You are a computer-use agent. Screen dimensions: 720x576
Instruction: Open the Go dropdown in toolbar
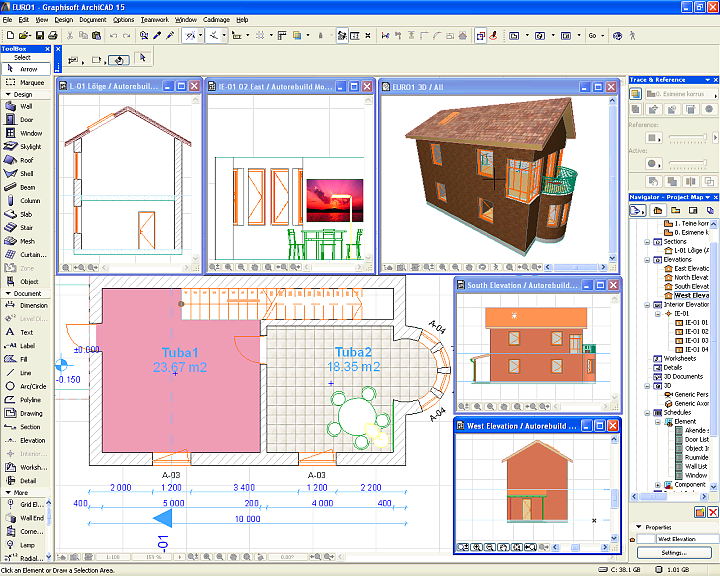(596, 35)
